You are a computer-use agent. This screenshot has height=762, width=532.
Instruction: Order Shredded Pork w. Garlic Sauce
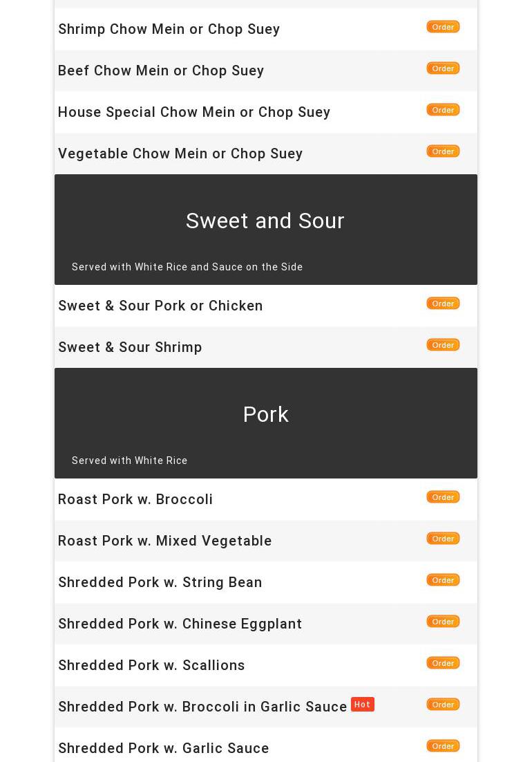(443, 746)
